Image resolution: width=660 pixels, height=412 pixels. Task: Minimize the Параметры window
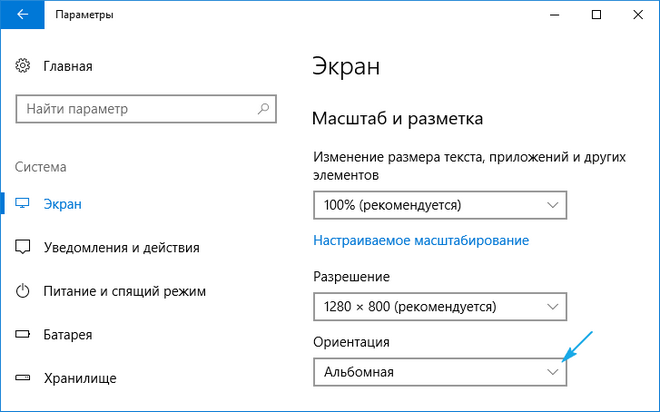[x=553, y=15]
